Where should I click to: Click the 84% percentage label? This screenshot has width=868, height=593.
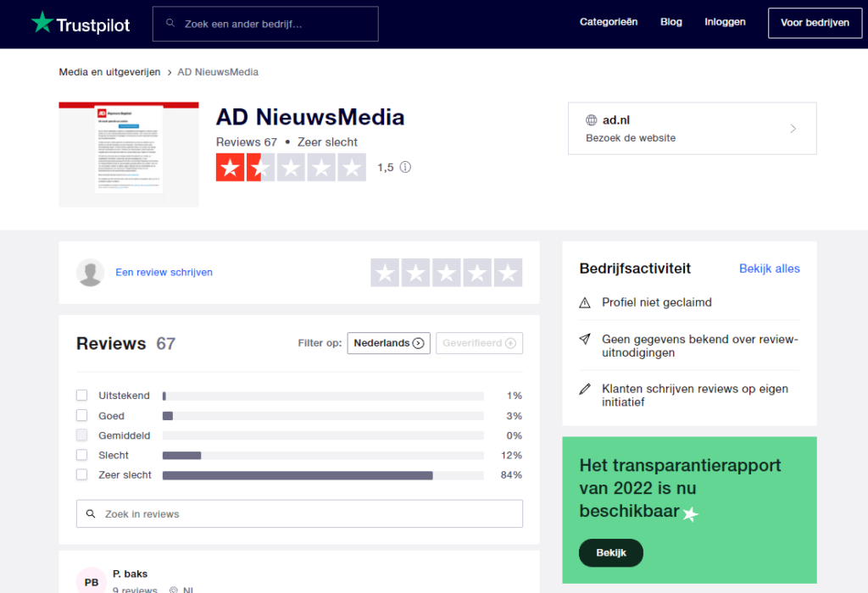(511, 475)
